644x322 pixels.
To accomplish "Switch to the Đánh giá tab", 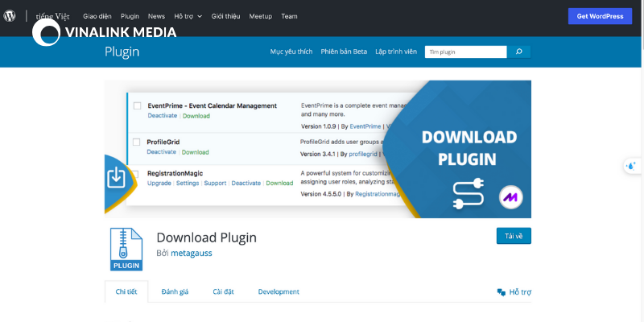I will point(175,291).
